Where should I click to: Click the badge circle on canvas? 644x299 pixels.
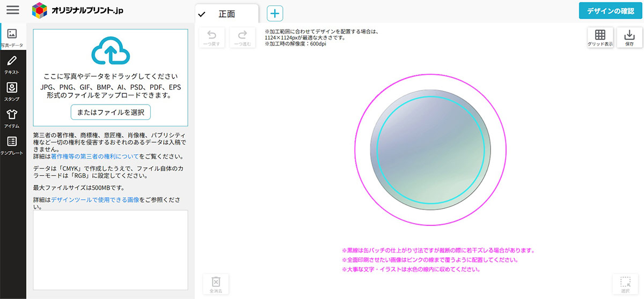[x=430, y=150]
